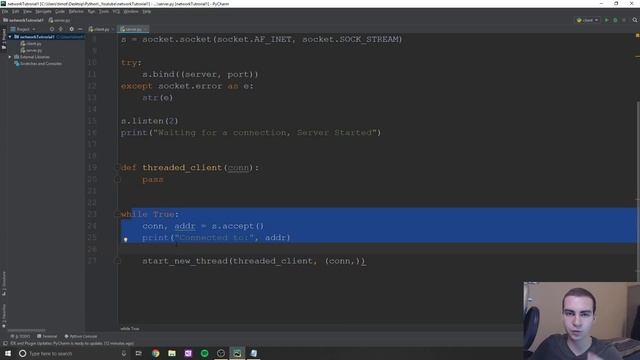Switch to the client.py editor tab
The width and height of the screenshot is (640, 360).
coord(99,29)
